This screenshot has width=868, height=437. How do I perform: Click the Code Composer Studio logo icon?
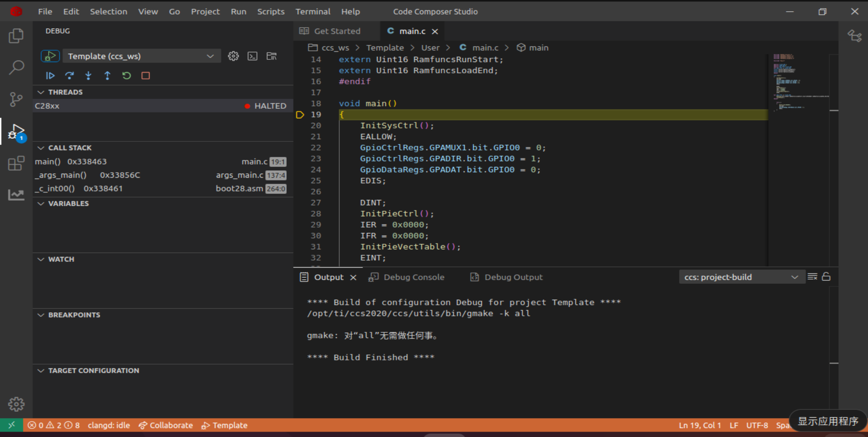coord(16,11)
